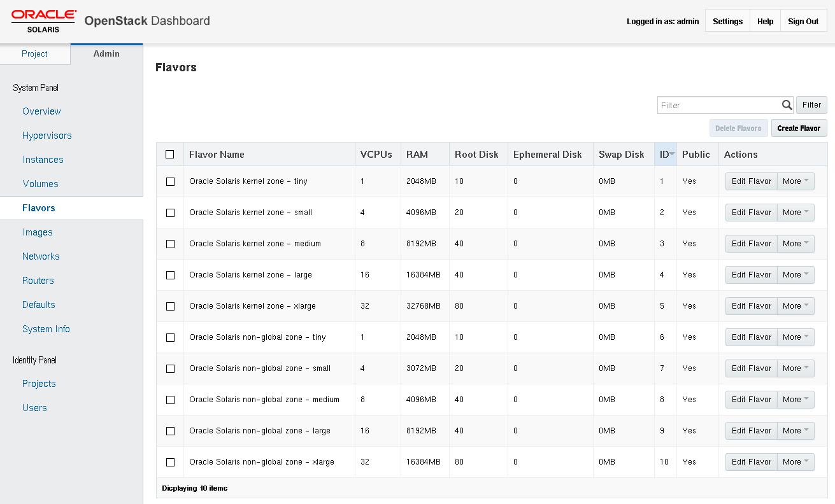835x504 pixels.
Task: Open More dropdown for non-global zone - small
Action: (x=796, y=368)
